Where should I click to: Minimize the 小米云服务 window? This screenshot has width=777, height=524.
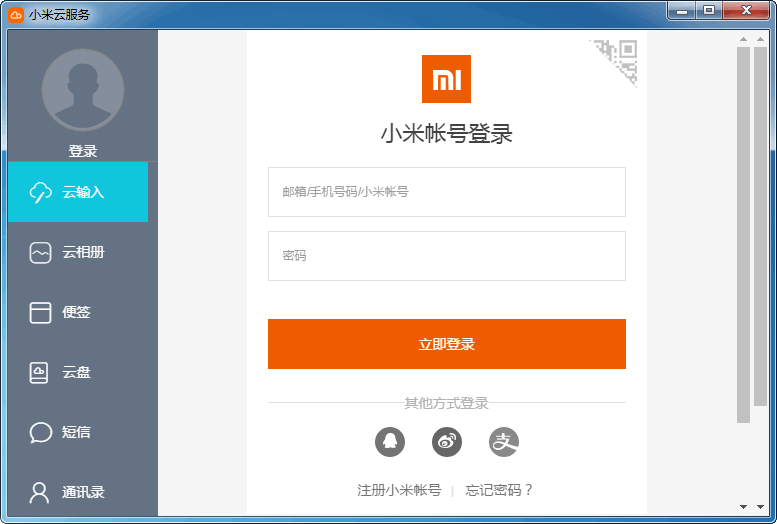pos(682,10)
